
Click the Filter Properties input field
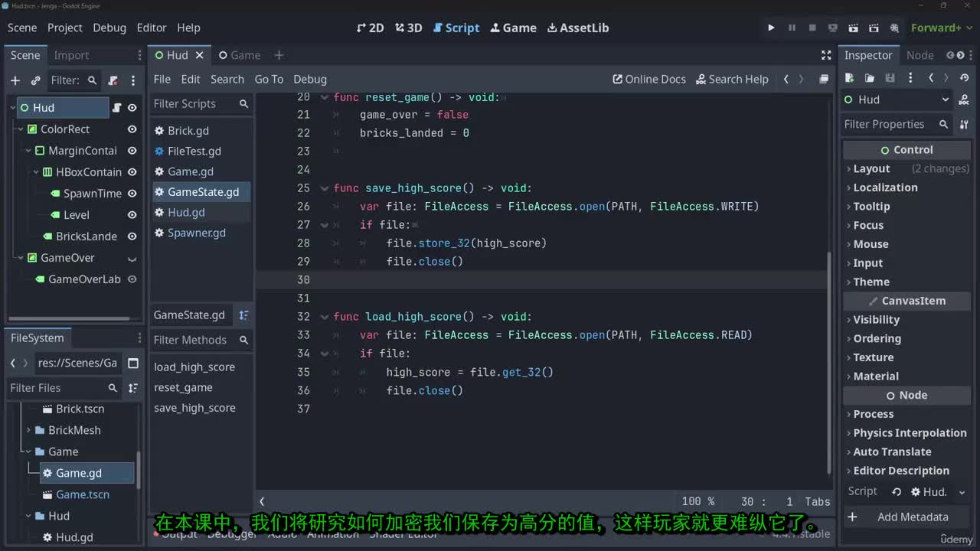point(896,124)
